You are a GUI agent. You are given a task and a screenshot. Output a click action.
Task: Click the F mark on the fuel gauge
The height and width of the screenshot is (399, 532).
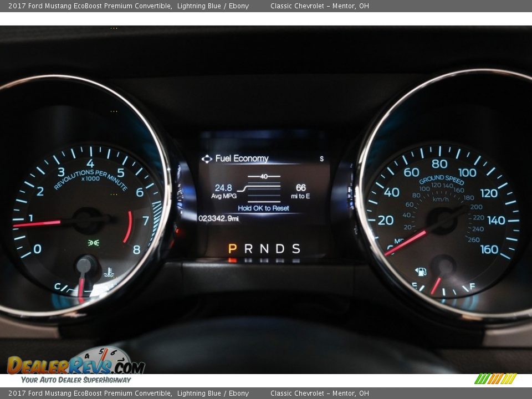pyautogui.click(x=472, y=286)
